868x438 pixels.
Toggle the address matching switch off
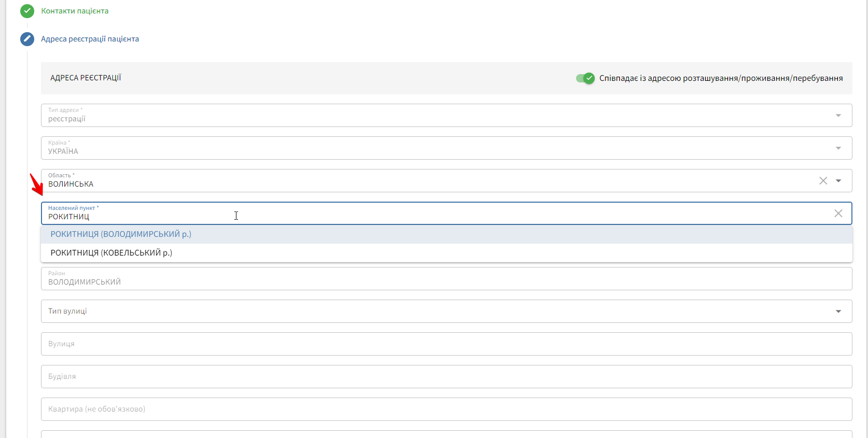coord(585,78)
